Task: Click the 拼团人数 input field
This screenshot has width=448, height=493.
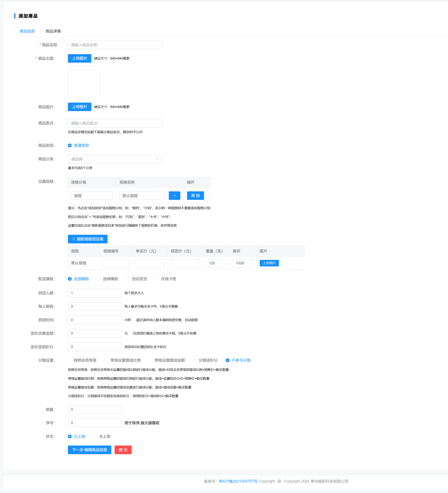Action: coord(94,293)
